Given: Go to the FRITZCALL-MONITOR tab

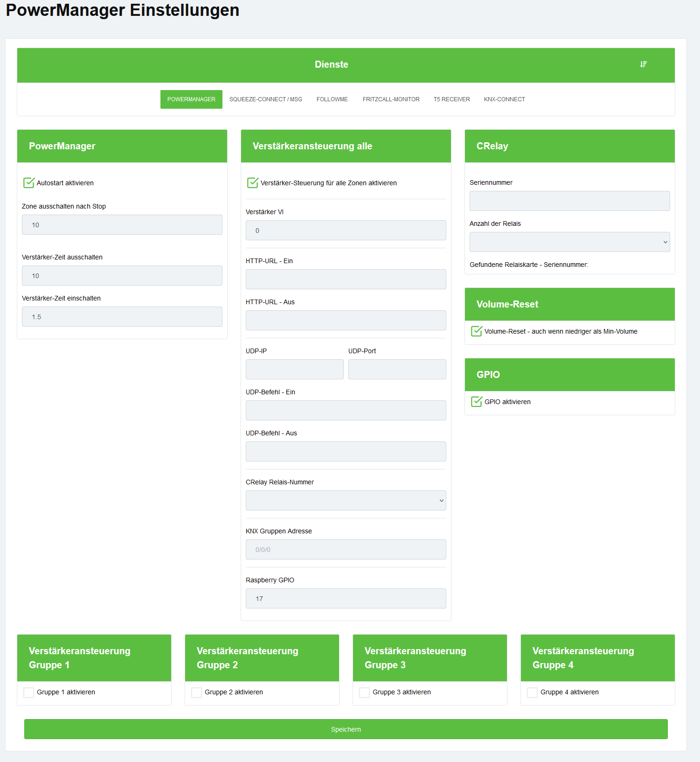Looking at the screenshot, I should point(391,99).
